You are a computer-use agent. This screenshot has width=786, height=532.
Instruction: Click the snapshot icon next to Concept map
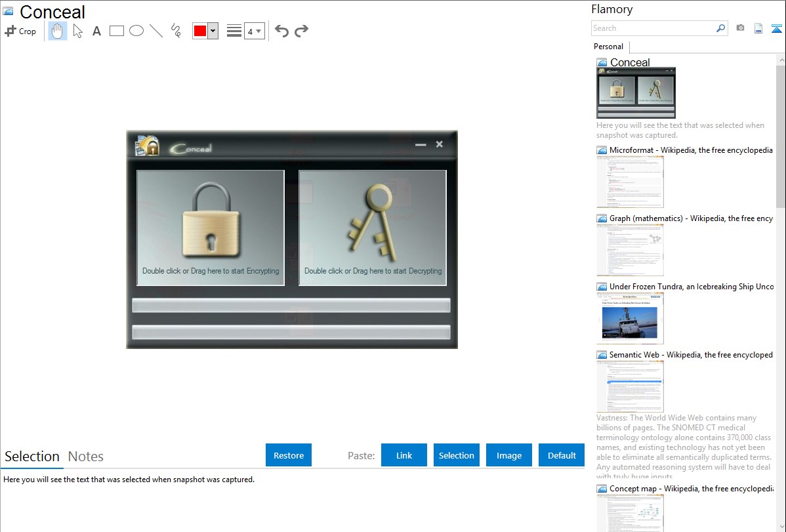tap(602, 488)
